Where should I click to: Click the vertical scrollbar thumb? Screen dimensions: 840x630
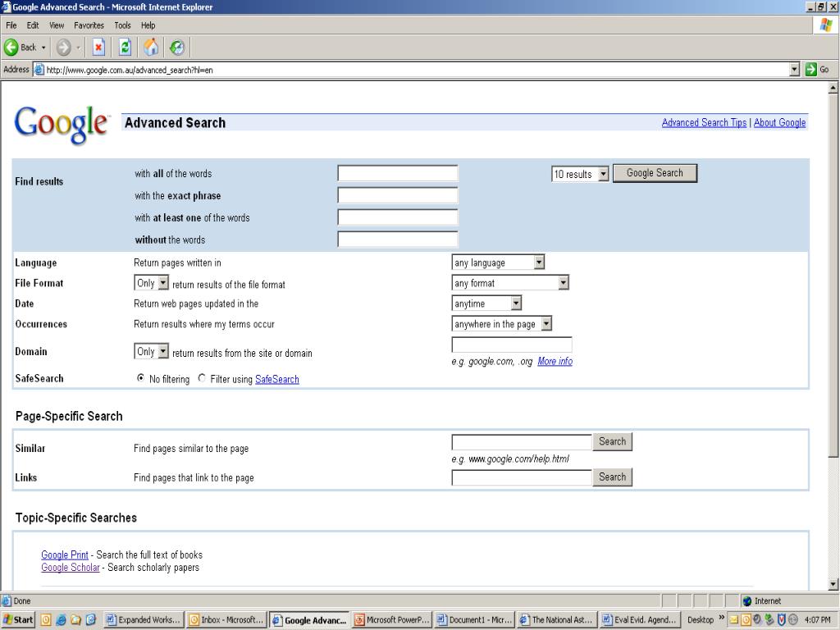[833, 276]
